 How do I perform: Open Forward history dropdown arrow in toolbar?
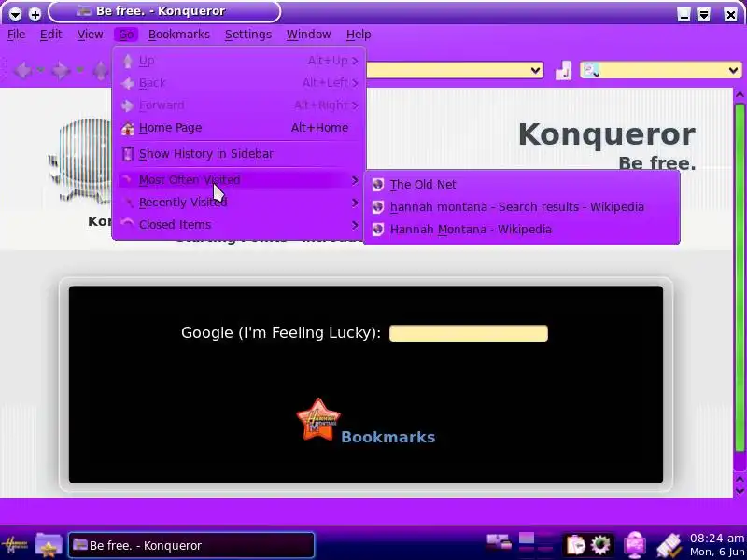coord(79,71)
